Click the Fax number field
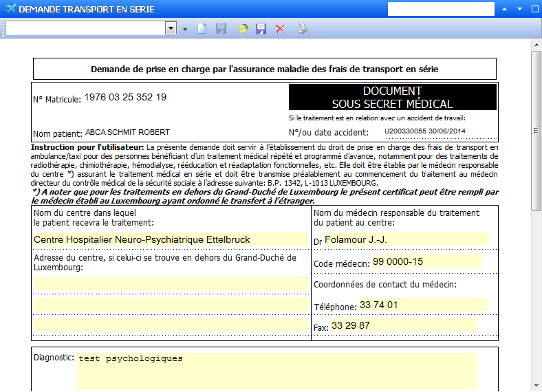 [403, 325]
